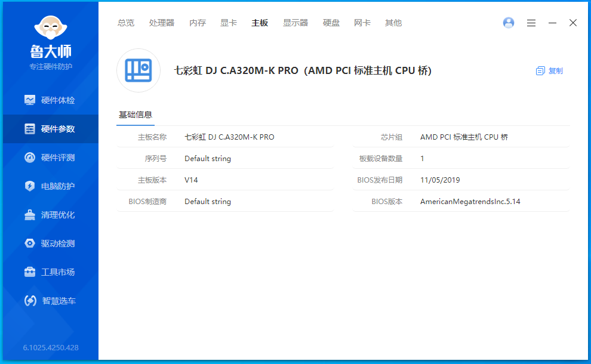Viewport: 591px width, 364px height.
Task: Select the 基础信息 sub-tab
Action: point(136,115)
